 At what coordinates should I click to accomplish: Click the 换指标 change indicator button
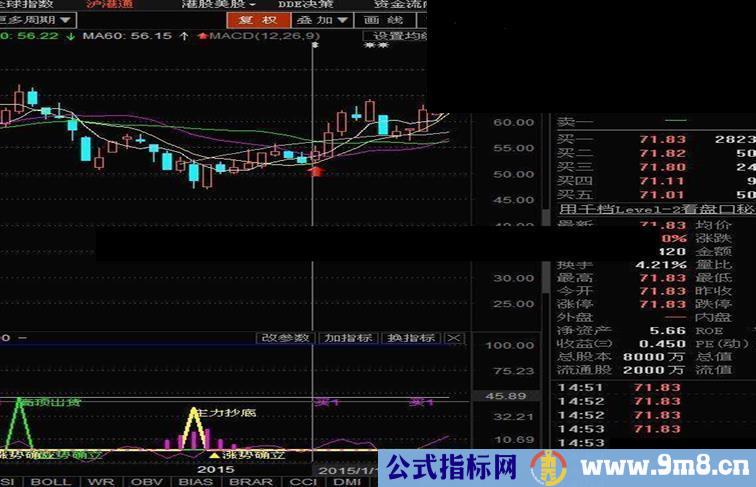pos(410,338)
